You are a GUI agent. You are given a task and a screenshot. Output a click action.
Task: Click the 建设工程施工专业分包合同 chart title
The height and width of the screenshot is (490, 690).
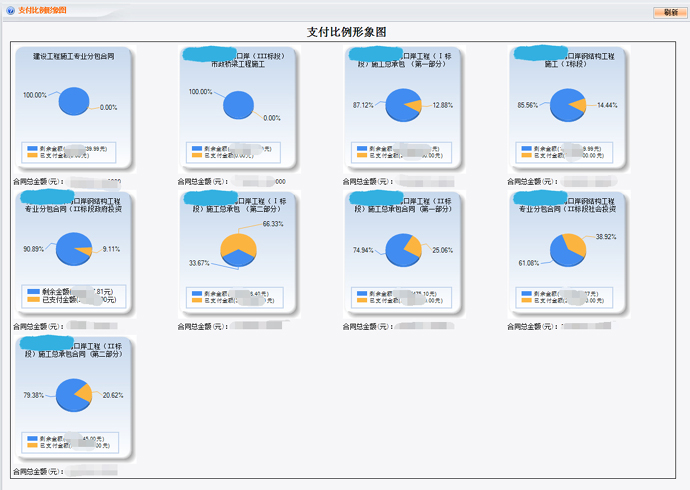click(x=73, y=57)
